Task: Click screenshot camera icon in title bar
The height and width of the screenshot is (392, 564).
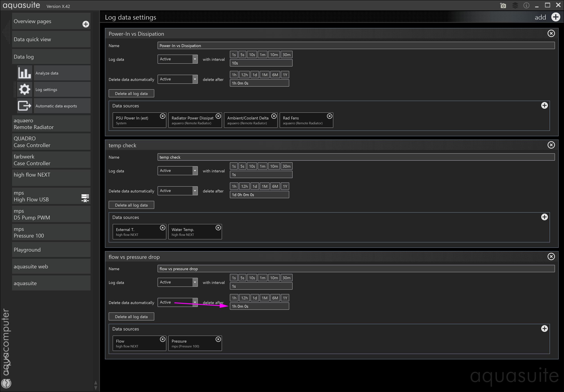Action: [503, 5]
